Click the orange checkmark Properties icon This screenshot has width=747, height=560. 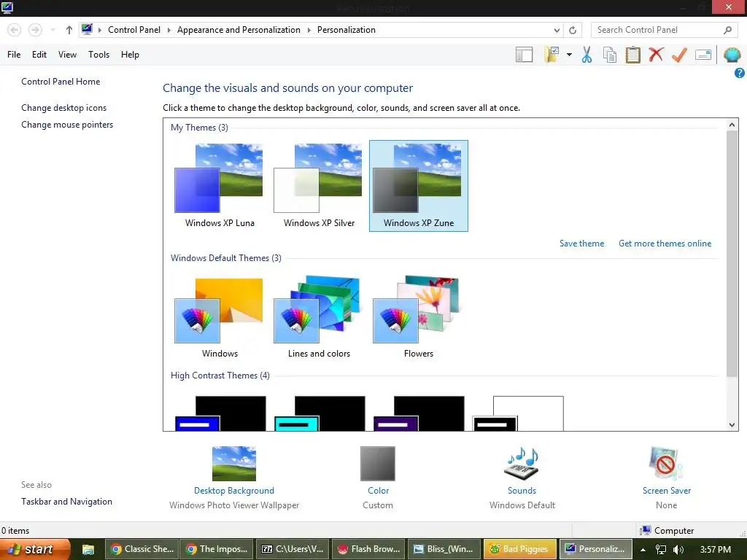(679, 55)
